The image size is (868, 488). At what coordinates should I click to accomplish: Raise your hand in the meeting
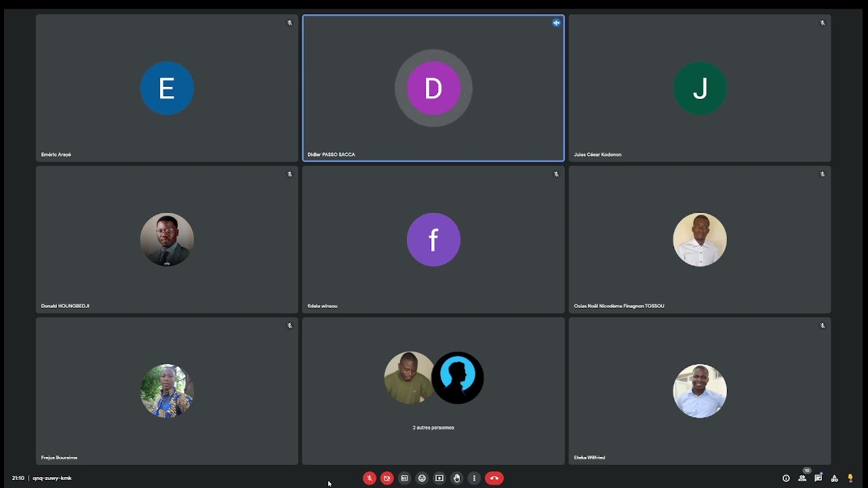point(457,478)
